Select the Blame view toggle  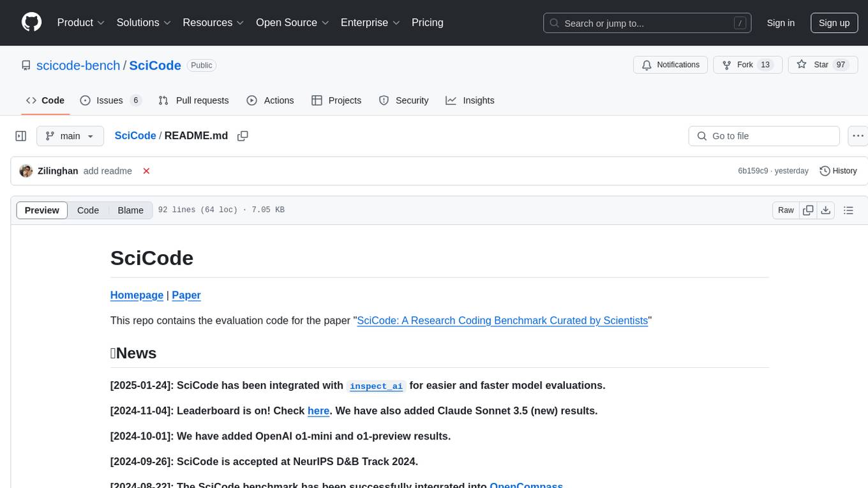130,210
